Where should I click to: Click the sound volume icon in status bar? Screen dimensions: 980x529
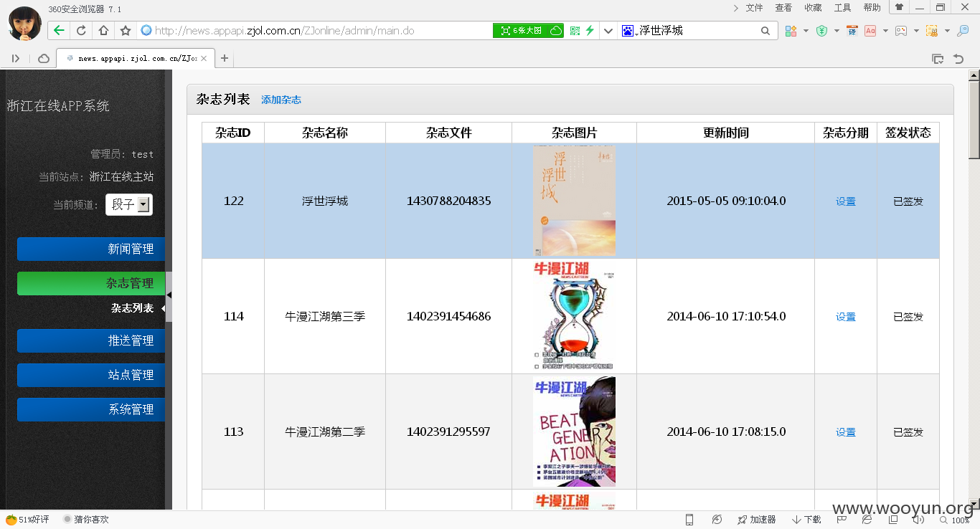coord(918,520)
